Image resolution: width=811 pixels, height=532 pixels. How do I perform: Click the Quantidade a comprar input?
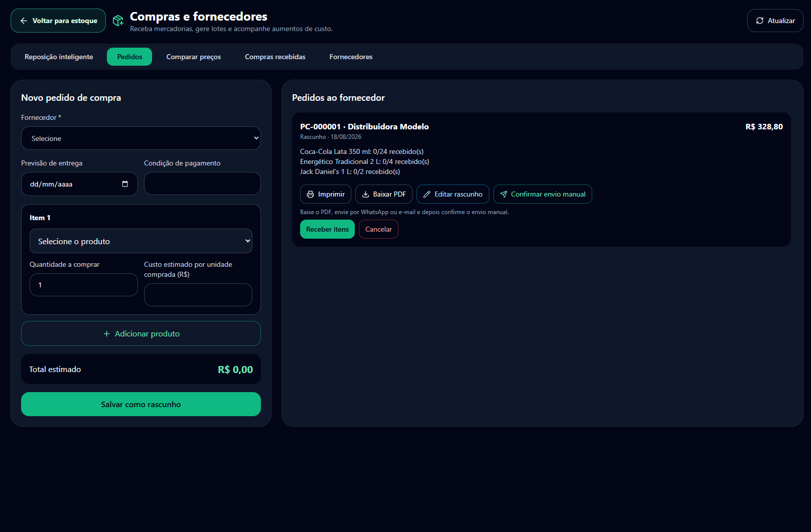click(x=84, y=285)
